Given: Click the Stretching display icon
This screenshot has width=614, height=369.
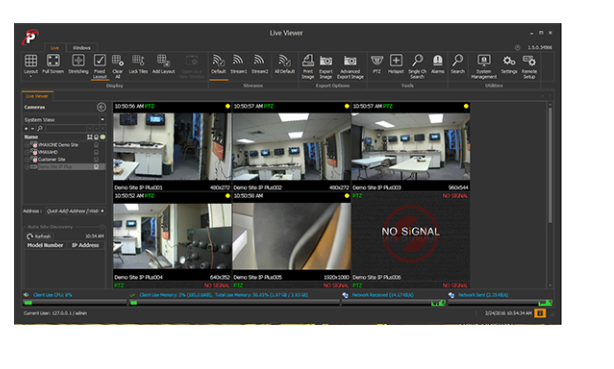Looking at the screenshot, I should pos(78,64).
